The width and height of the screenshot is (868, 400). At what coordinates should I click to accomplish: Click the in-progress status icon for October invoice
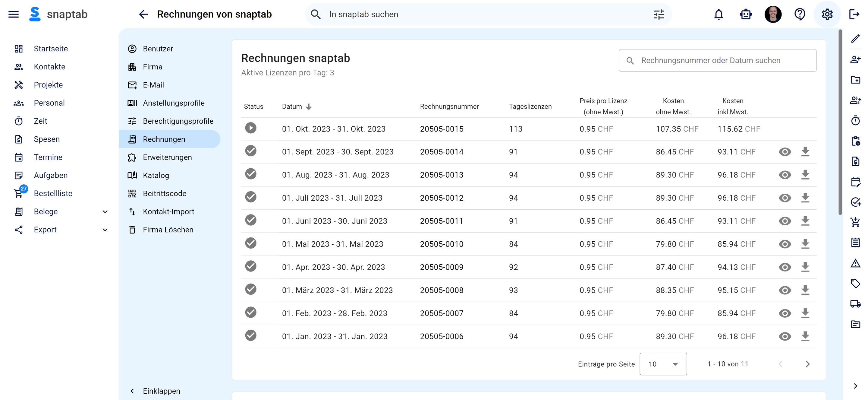click(x=251, y=128)
